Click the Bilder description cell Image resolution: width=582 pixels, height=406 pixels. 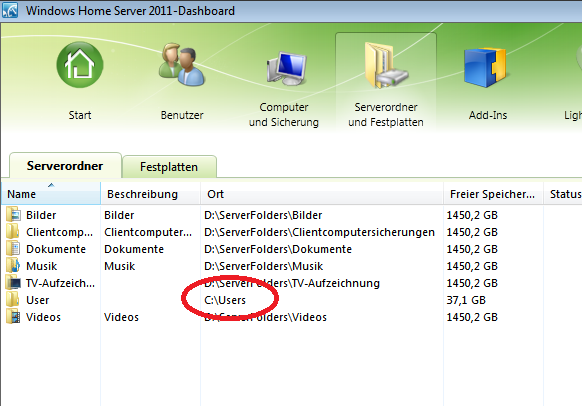[119, 215]
